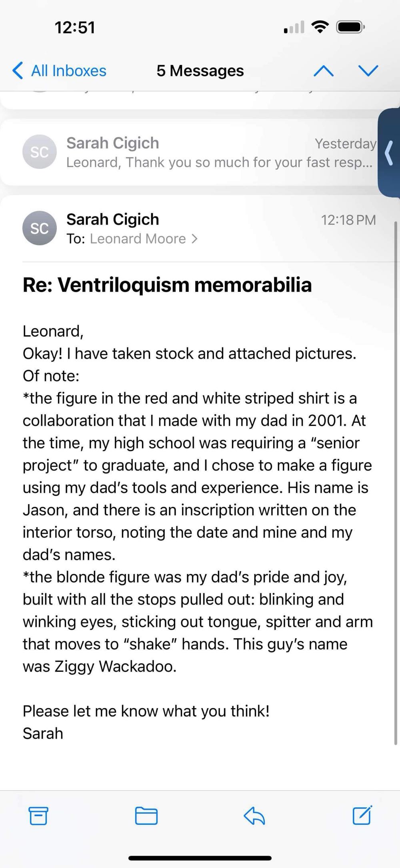The width and height of the screenshot is (400, 868).
Task: Tap the home indicator bar
Action: tap(200, 858)
